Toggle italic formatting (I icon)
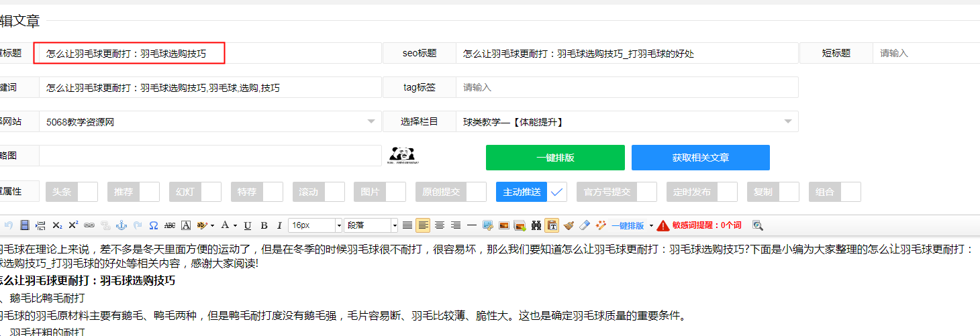980x336 pixels. tap(279, 225)
